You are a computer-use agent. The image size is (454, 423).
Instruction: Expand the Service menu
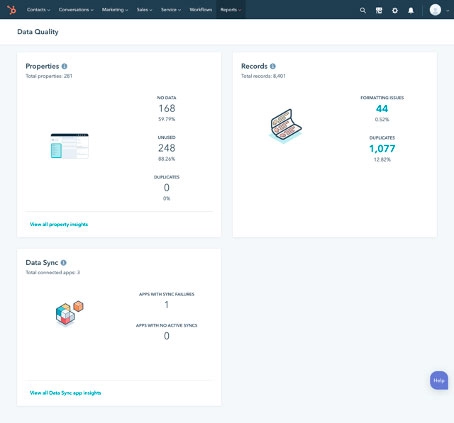[171, 10]
